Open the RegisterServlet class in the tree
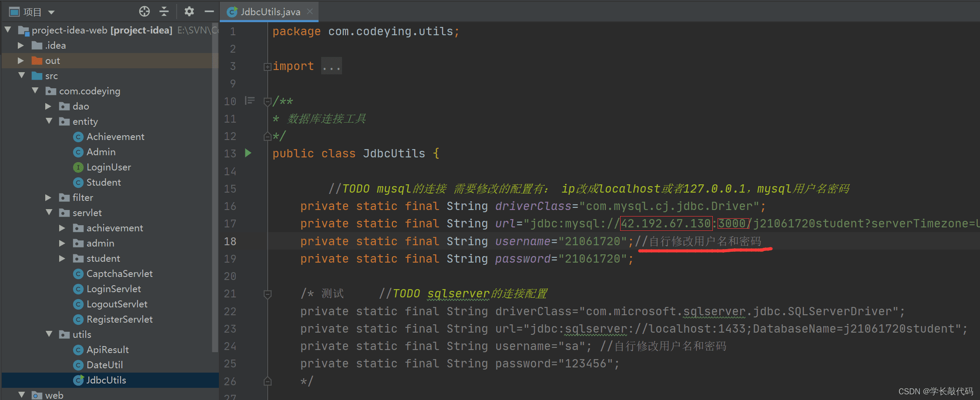 click(119, 320)
